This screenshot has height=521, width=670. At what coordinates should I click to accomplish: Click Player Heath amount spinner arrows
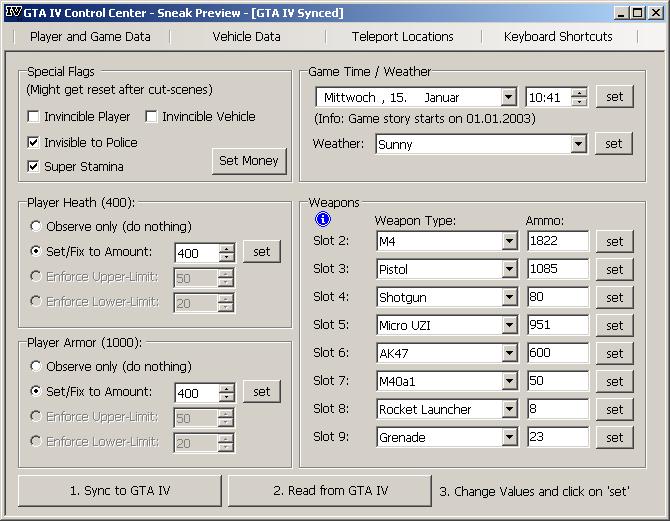coord(226,253)
